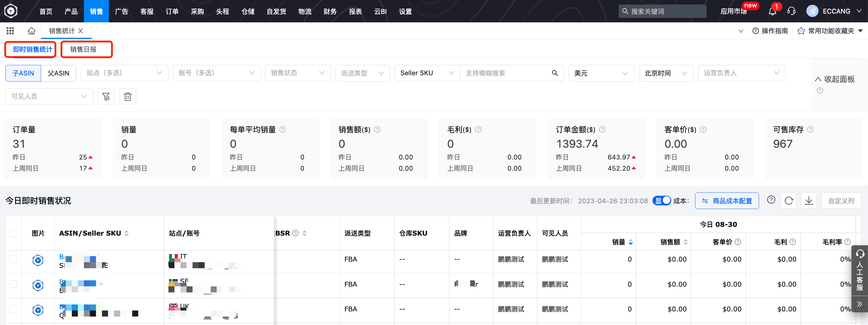Open the 北京时间 timezone dropdown
The image size is (868, 325).
click(666, 73)
